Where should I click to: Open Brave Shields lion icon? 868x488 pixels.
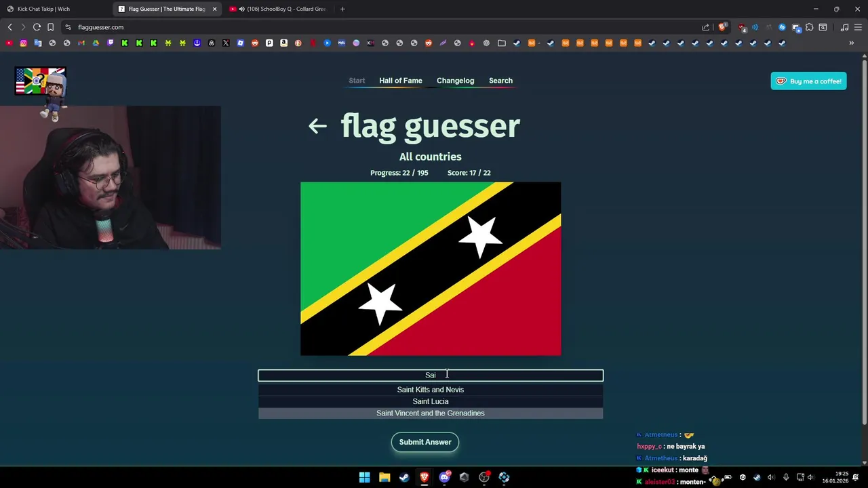722,27
